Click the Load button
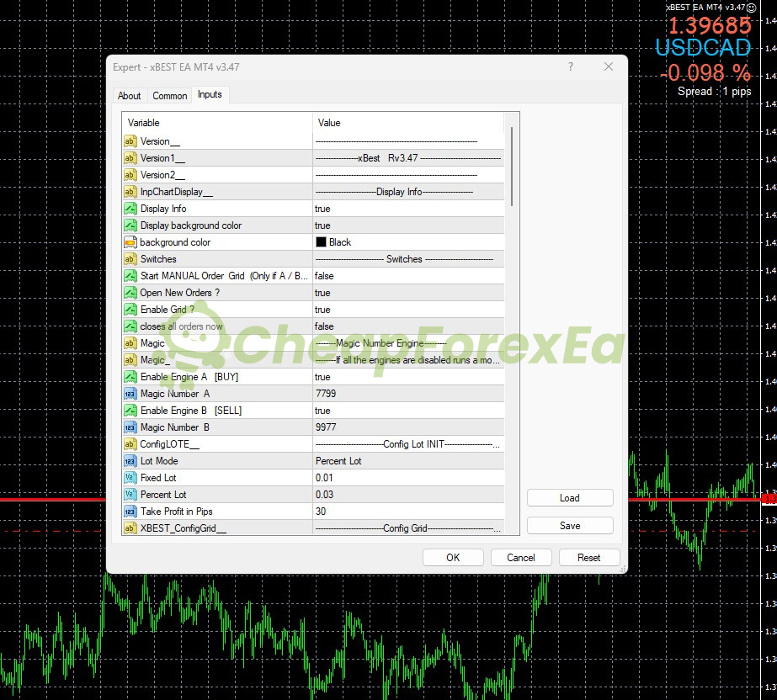This screenshot has width=777, height=700. (570, 498)
